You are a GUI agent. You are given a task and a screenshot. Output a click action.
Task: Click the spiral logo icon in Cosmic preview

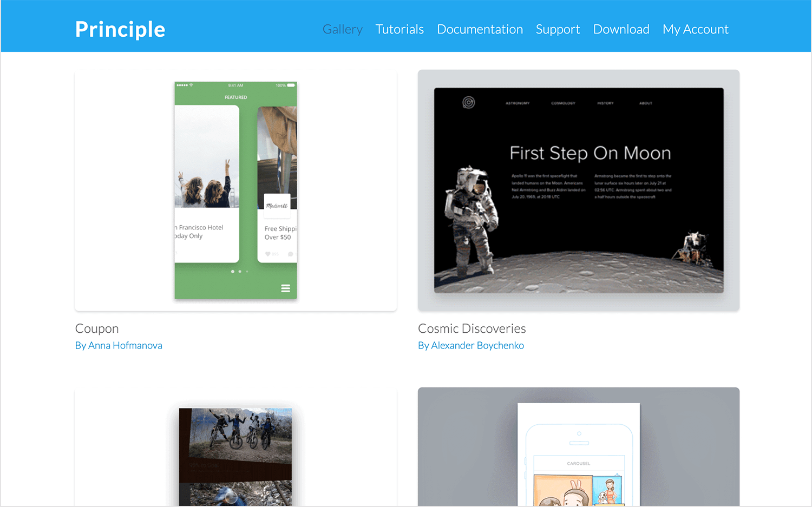click(469, 102)
